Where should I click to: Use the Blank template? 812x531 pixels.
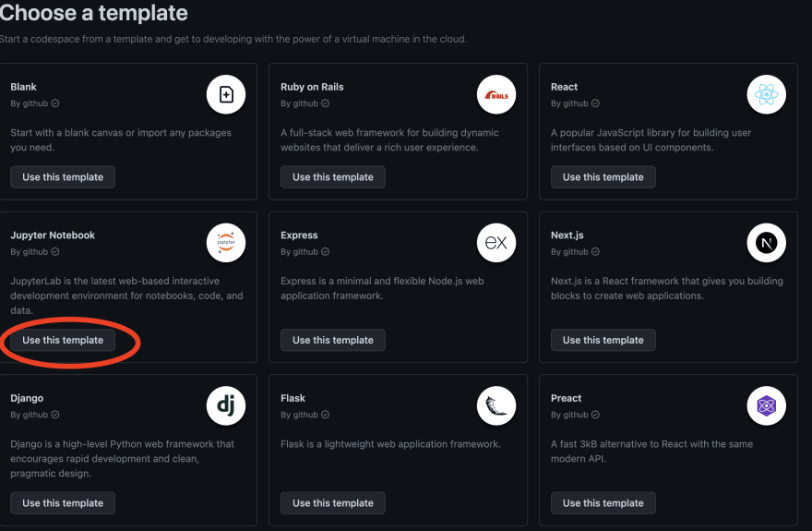tap(63, 176)
